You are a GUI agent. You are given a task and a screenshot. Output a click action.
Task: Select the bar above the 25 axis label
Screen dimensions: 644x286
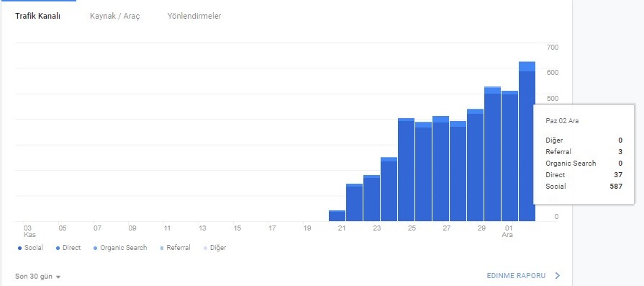point(406,170)
